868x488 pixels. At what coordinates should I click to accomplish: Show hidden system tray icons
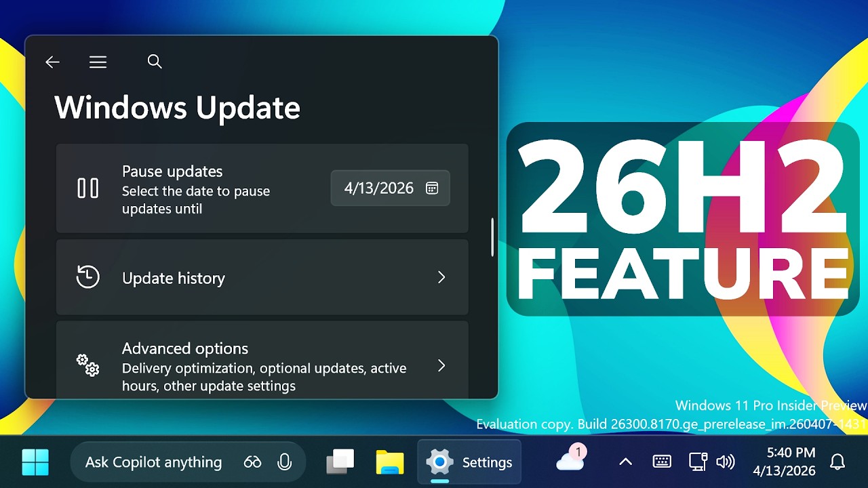click(x=625, y=462)
